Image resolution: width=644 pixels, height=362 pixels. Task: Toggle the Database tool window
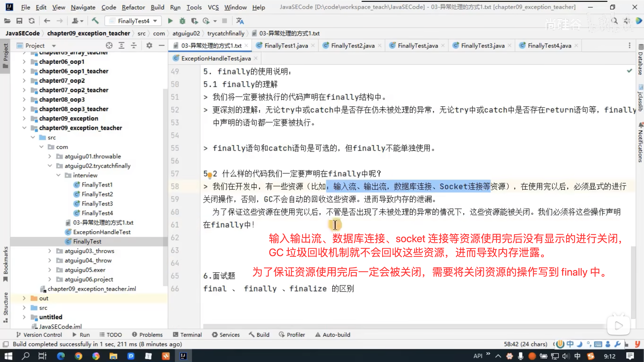pos(640,60)
